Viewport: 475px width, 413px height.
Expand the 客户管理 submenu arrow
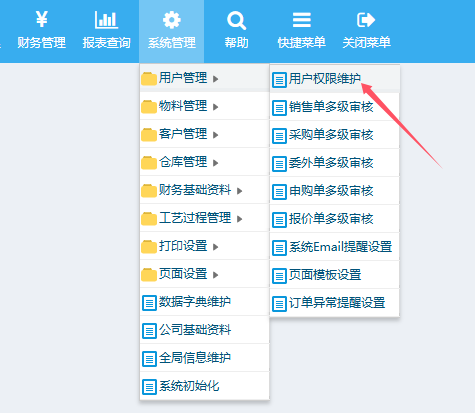pyautogui.click(x=216, y=135)
